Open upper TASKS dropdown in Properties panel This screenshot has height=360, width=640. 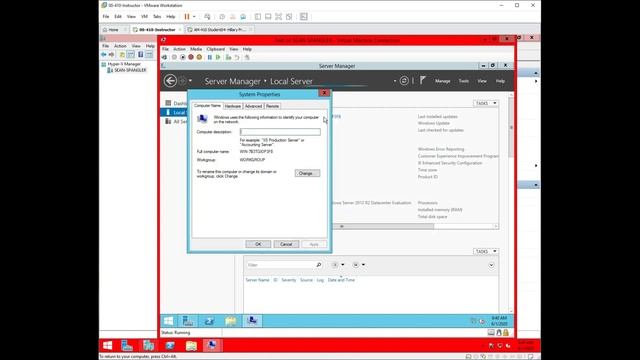click(x=486, y=103)
